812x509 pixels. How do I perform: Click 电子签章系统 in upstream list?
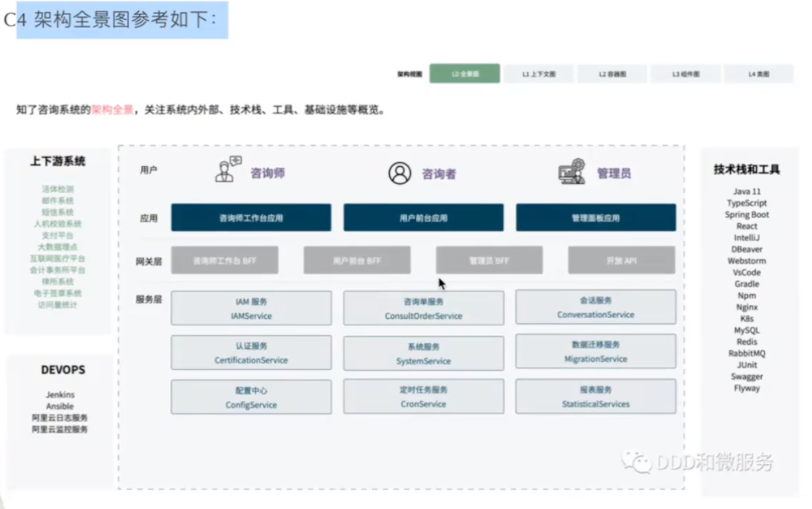pos(57,293)
